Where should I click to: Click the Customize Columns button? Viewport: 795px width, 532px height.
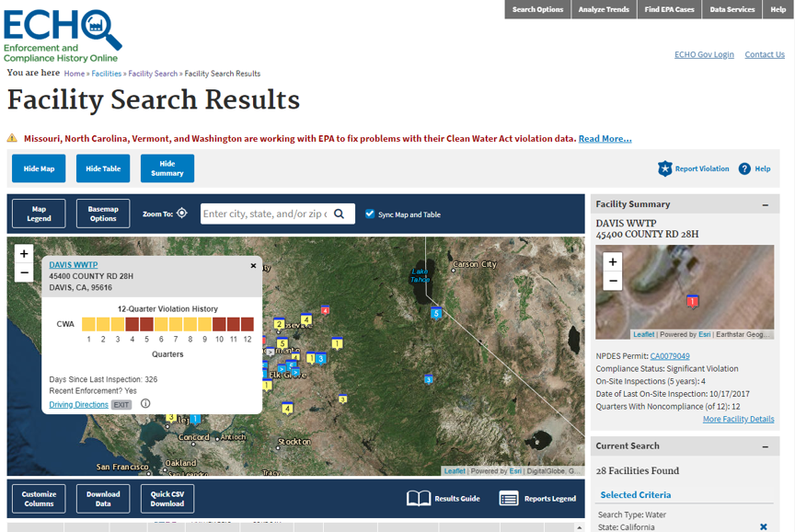[39, 499]
